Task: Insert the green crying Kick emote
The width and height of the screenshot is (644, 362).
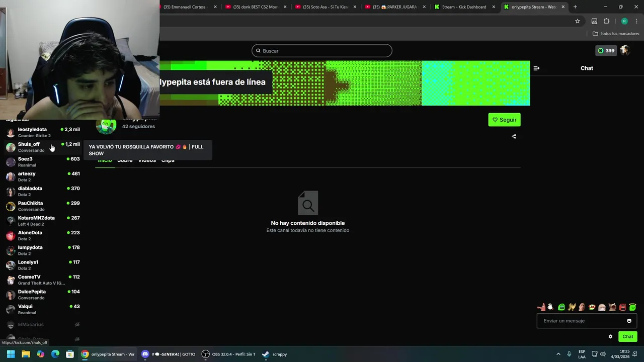Action: click(x=561, y=307)
